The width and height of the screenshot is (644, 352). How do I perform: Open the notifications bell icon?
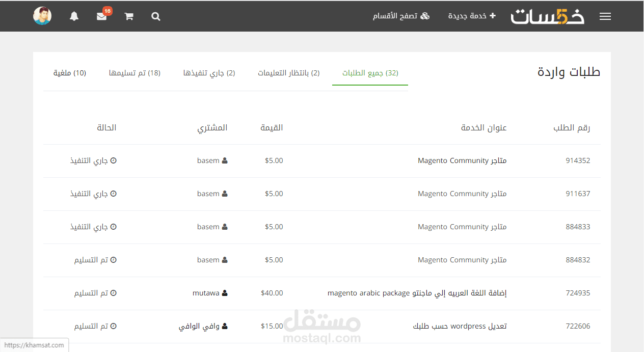[x=74, y=16]
